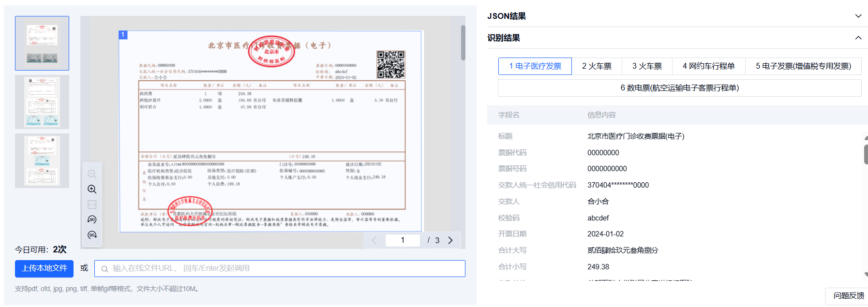Click the 合计小写 field label
868x307 pixels.
pyautogui.click(x=512, y=267)
